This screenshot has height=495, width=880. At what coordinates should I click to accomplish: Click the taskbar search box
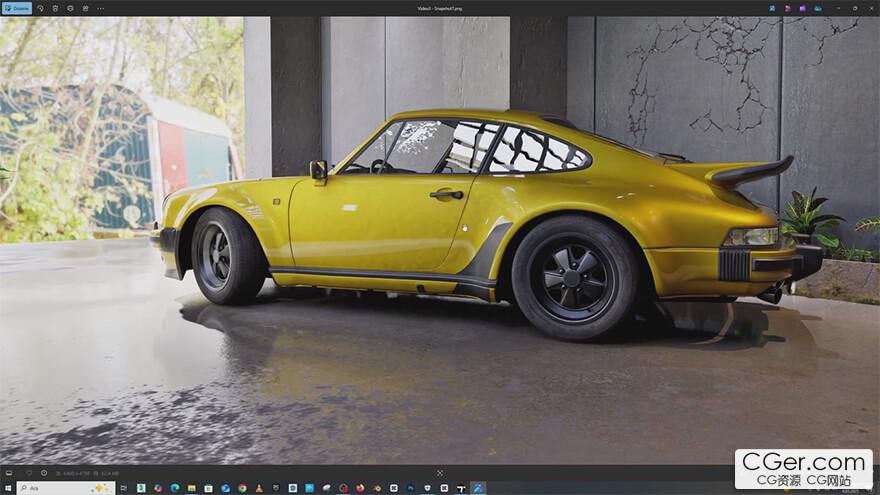point(66,488)
